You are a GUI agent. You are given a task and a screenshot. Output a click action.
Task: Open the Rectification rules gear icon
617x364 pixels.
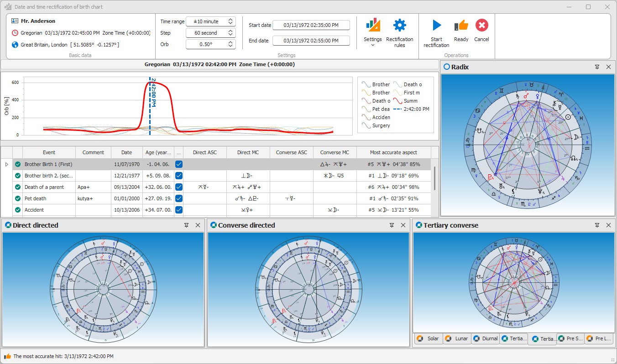coord(399,26)
